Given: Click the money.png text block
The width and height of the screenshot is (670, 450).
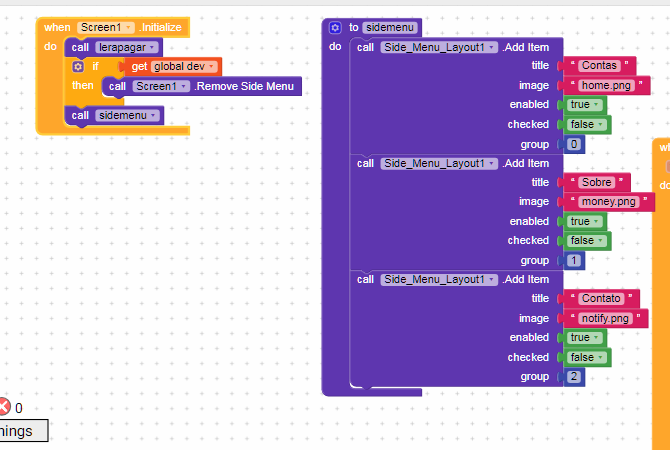Looking at the screenshot, I should (x=609, y=202).
